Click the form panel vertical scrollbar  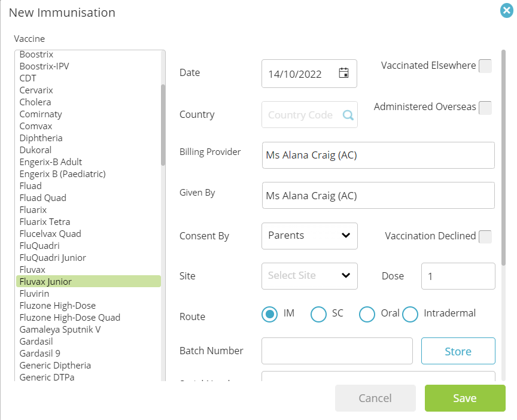point(503,157)
